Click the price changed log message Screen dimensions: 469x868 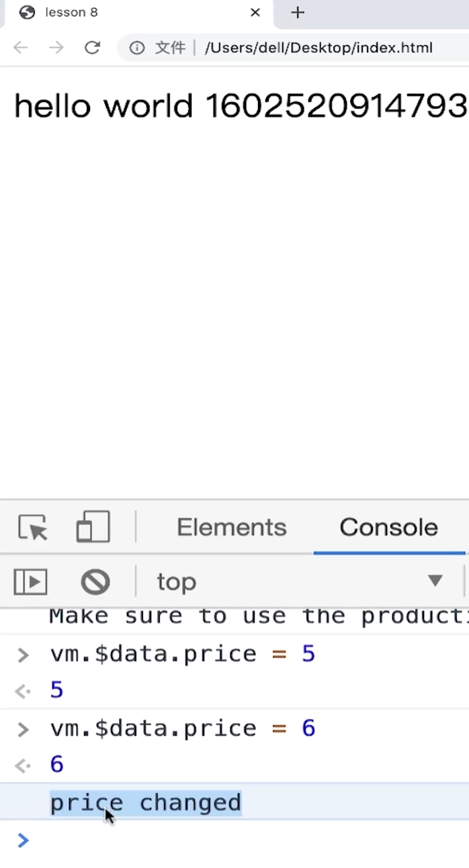click(x=146, y=803)
